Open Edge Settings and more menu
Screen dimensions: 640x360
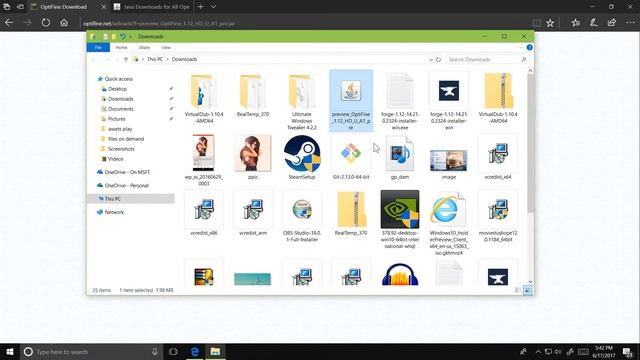point(630,23)
